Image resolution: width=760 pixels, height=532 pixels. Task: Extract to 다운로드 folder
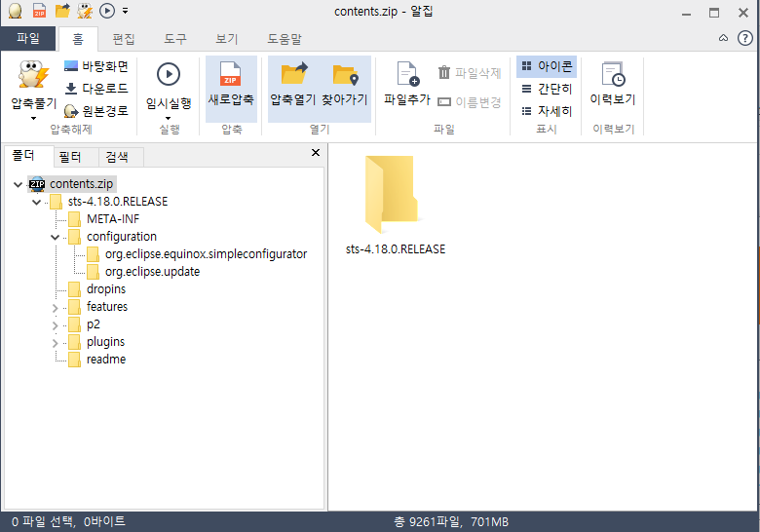95,89
